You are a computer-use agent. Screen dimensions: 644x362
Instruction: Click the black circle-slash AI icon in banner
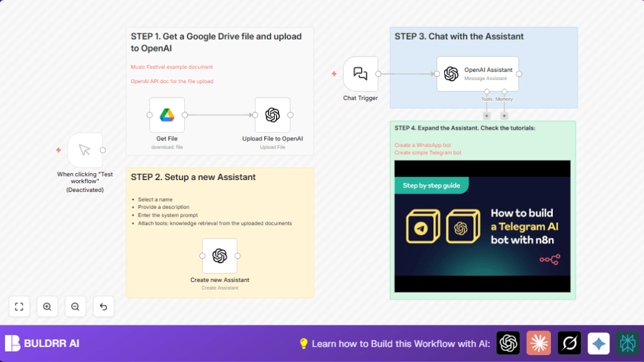[x=569, y=343]
